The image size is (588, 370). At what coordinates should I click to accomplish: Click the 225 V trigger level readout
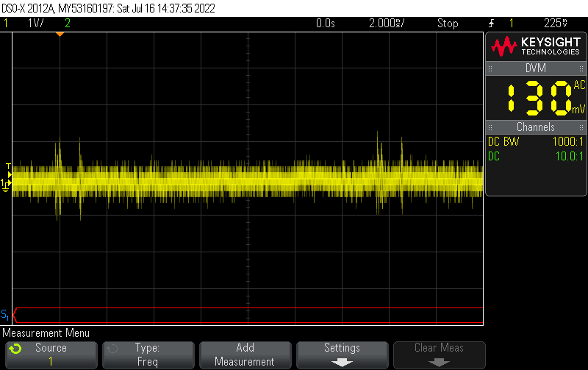tap(556, 24)
